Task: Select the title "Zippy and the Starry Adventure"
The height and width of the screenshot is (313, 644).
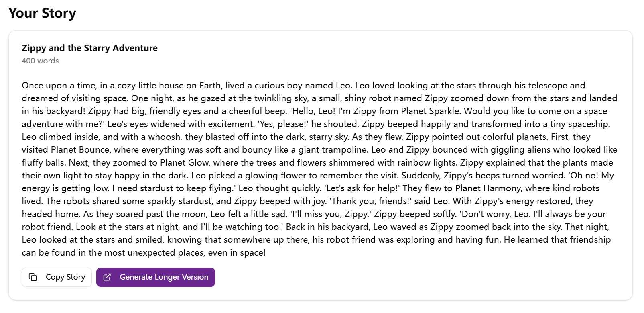Action: pos(89,48)
